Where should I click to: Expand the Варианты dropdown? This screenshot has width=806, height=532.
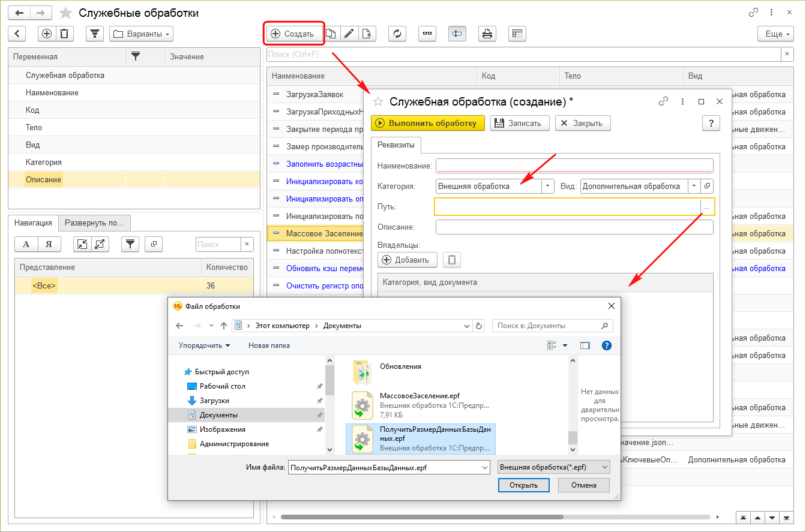(x=141, y=34)
